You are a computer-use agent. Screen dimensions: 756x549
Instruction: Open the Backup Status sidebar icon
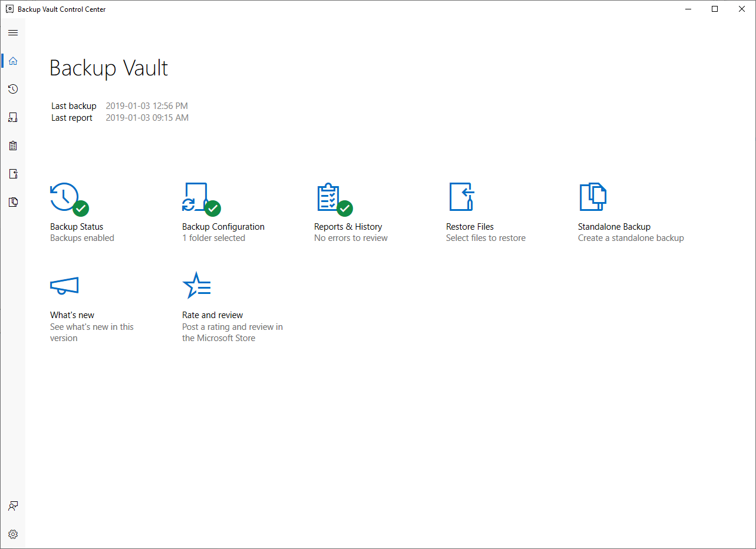13,89
